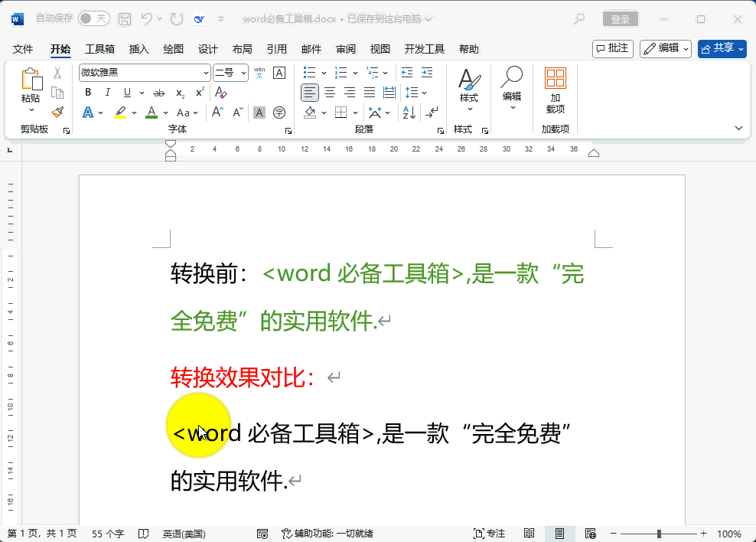
Task: Apply bold formatting with the B icon
Action: (x=88, y=93)
